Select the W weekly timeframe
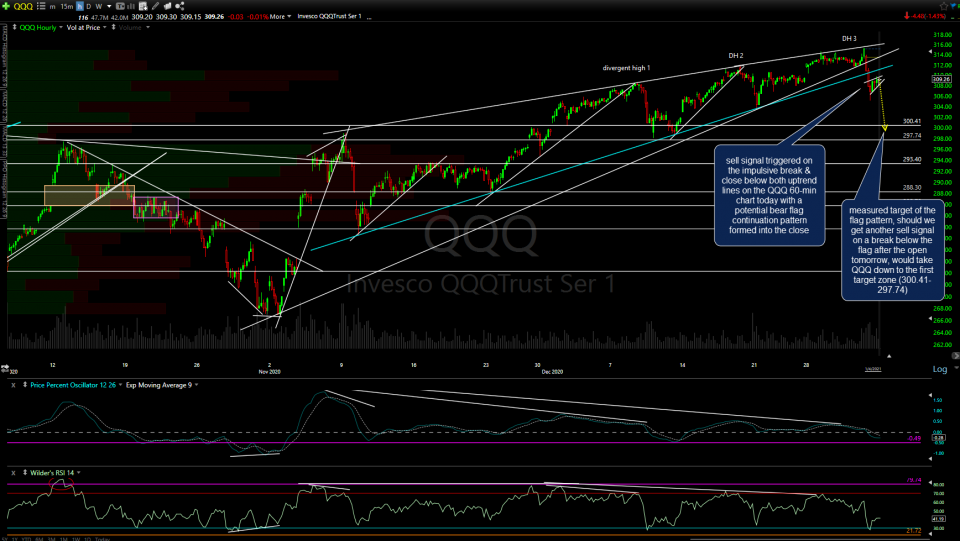Viewport: 960px width, 541px height. [99, 6]
